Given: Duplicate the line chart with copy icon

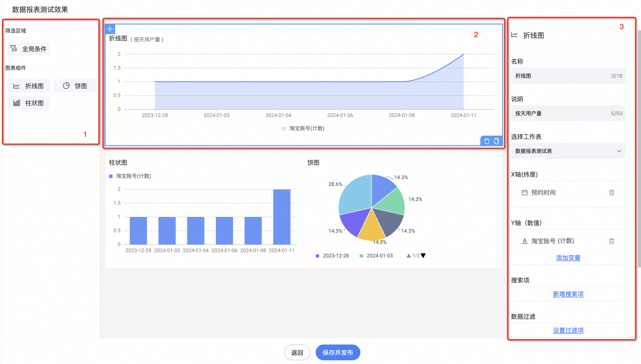Looking at the screenshot, I should pos(496,141).
